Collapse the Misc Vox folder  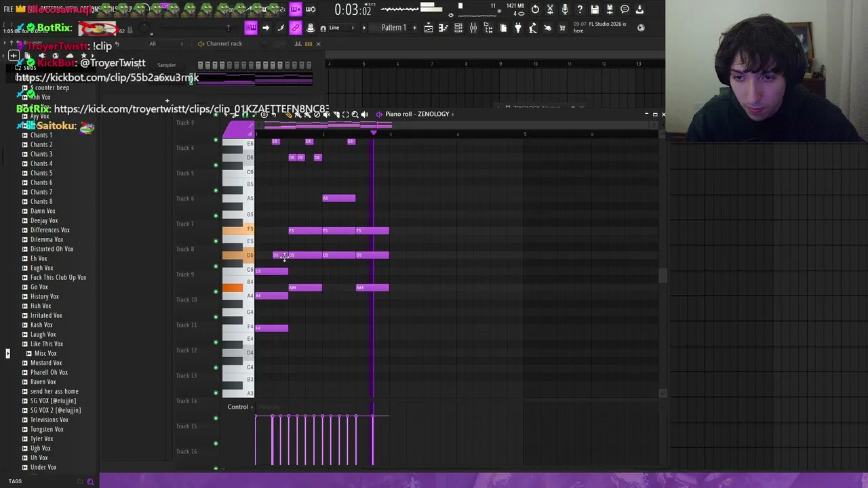coord(45,353)
